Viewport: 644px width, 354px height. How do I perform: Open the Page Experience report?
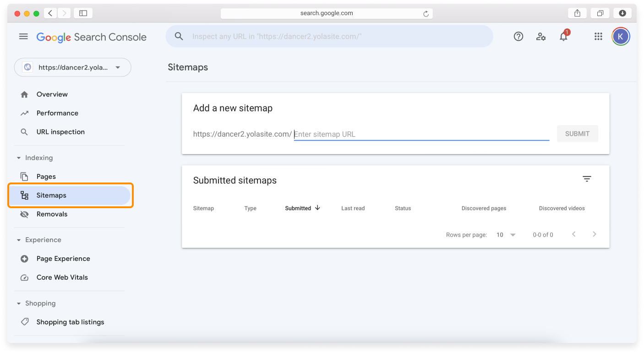click(x=63, y=258)
